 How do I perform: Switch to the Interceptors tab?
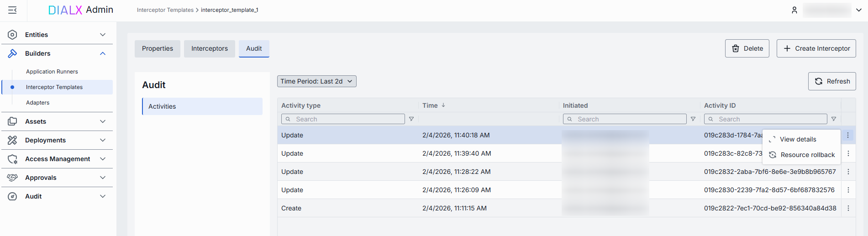[x=209, y=48]
